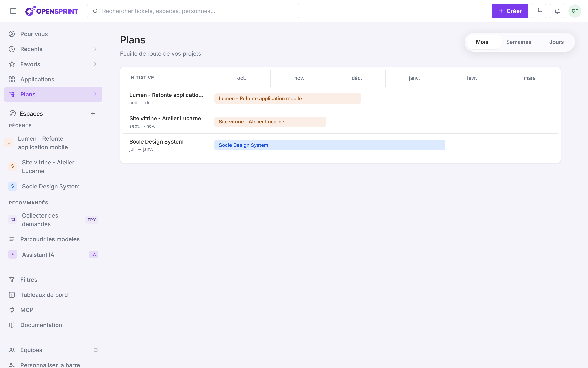588x368 pixels.
Task: Switch the timeline to Semaines view
Action: pos(519,42)
